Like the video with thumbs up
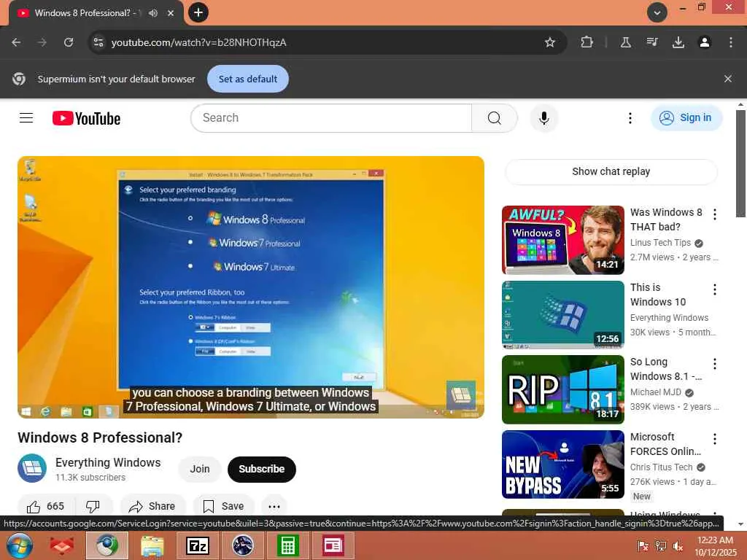Screen dimensions: 747x560 point(46,506)
